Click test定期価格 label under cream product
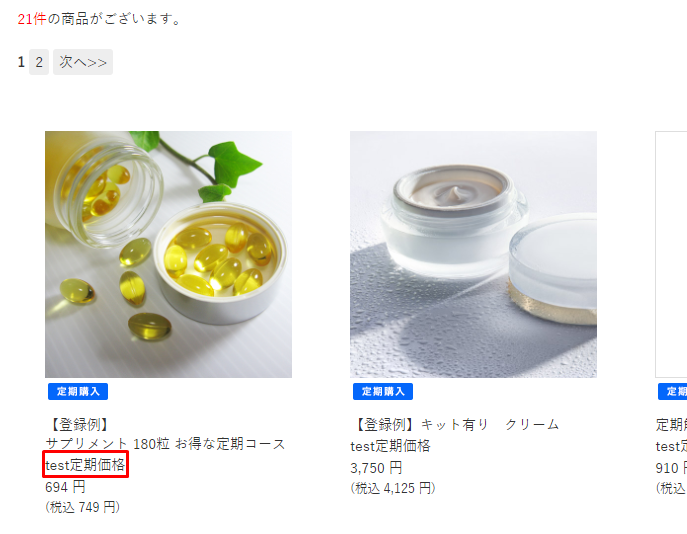This screenshot has height=534, width=687. [390, 446]
